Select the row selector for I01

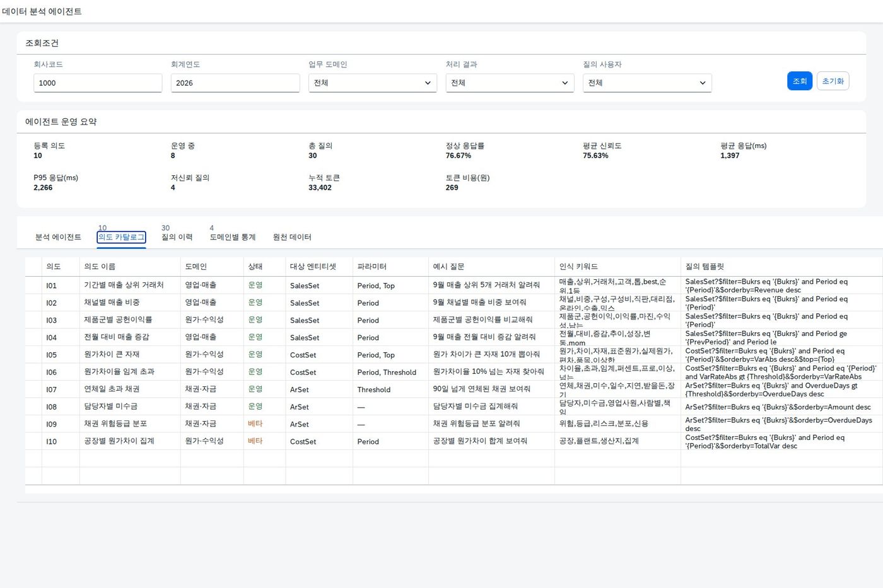click(x=33, y=285)
